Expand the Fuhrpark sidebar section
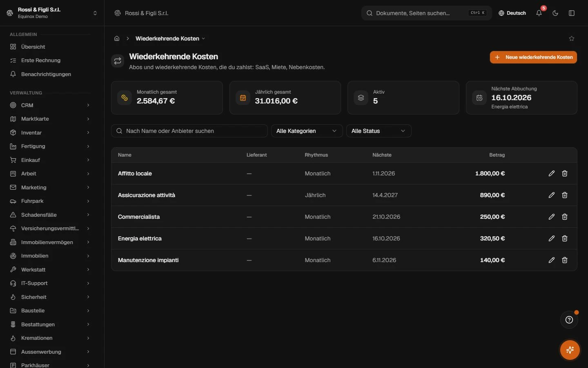This screenshot has height=368, width=588. 50,201
